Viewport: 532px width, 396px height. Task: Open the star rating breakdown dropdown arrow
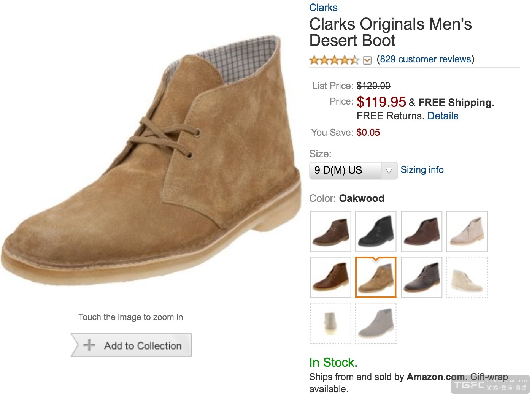point(367,60)
